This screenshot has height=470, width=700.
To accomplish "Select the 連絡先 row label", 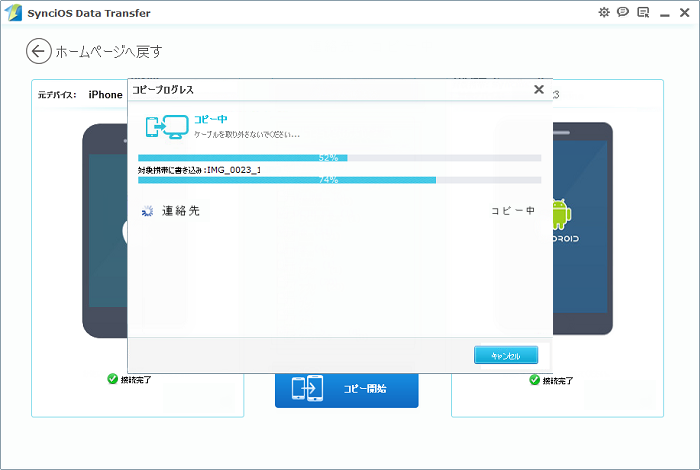I will tap(180, 211).
